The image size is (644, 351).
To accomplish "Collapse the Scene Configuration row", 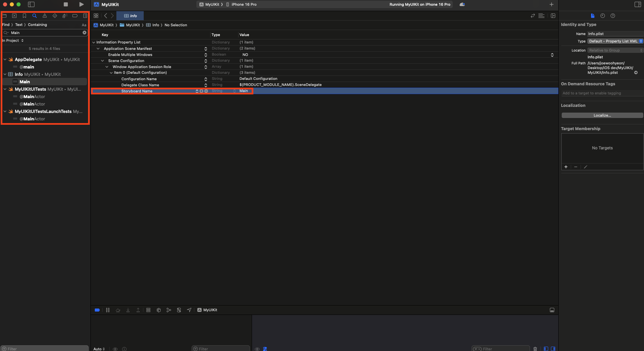I will click(103, 61).
